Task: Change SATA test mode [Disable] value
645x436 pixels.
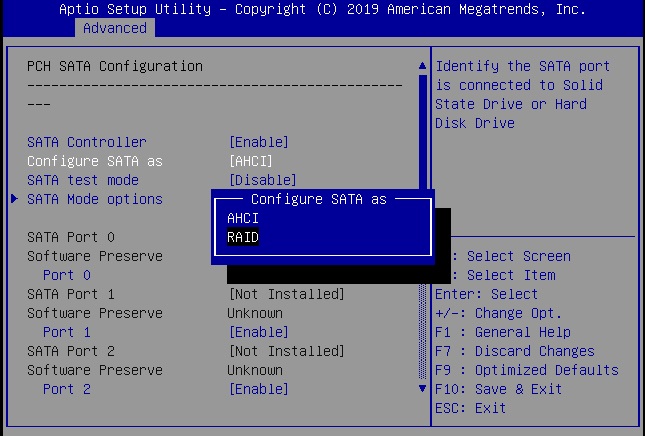Action: [x=262, y=180]
